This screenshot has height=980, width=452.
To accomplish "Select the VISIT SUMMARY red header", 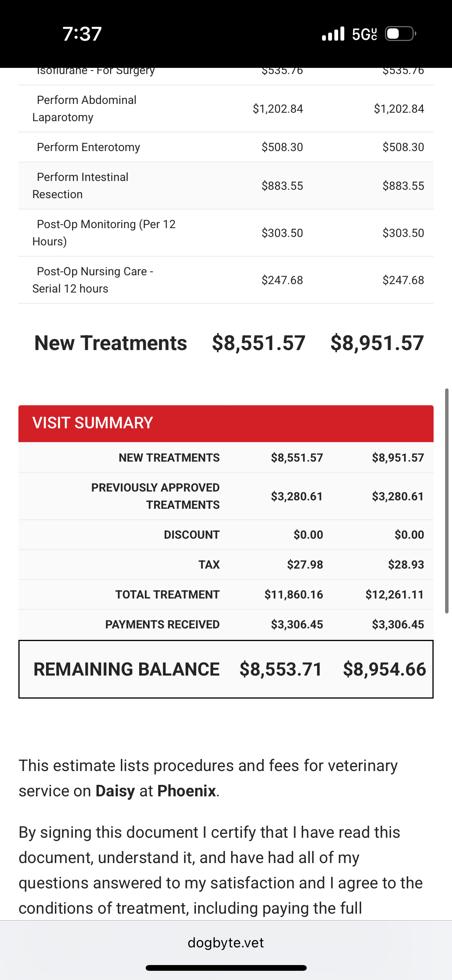I will coord(226,423).
